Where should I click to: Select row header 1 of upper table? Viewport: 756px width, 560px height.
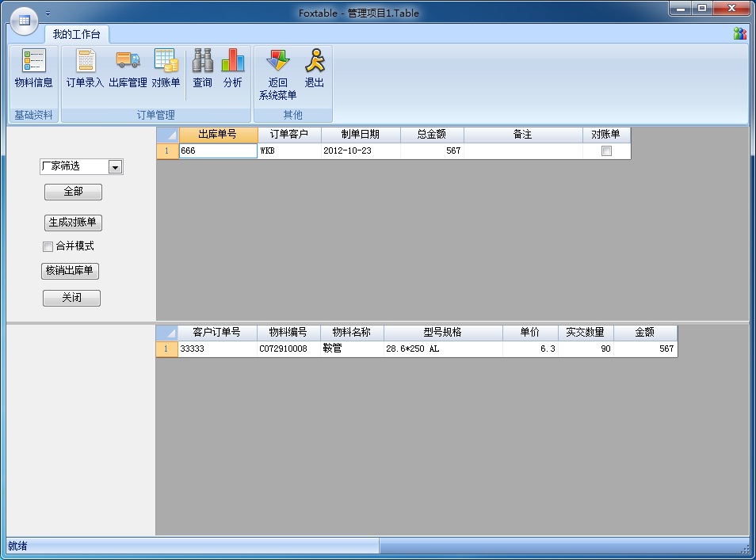click(167, 150)
